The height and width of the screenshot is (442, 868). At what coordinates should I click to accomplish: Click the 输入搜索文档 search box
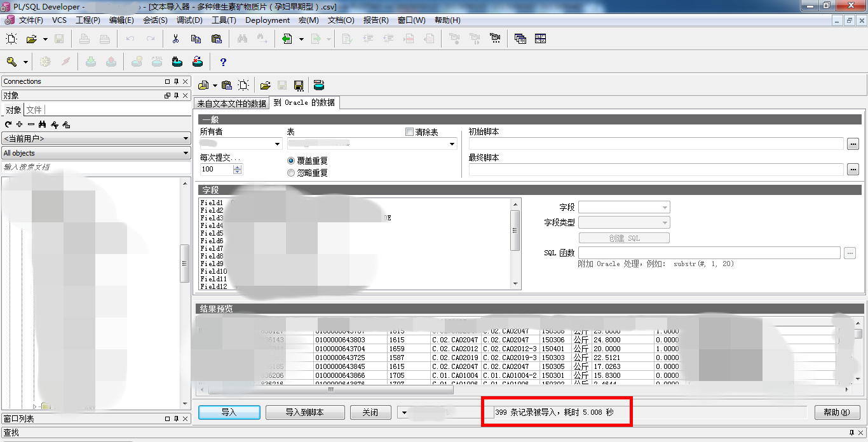tap(95, 167)
